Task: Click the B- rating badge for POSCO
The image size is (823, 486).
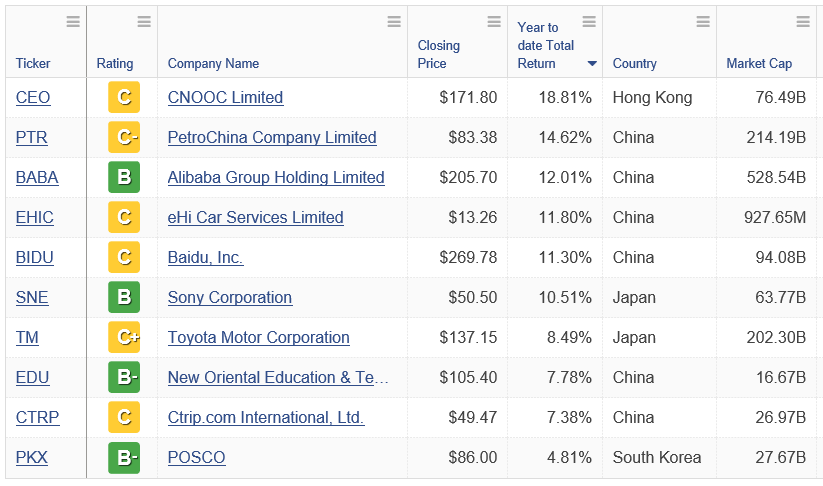Action: [x=124, y=458]
